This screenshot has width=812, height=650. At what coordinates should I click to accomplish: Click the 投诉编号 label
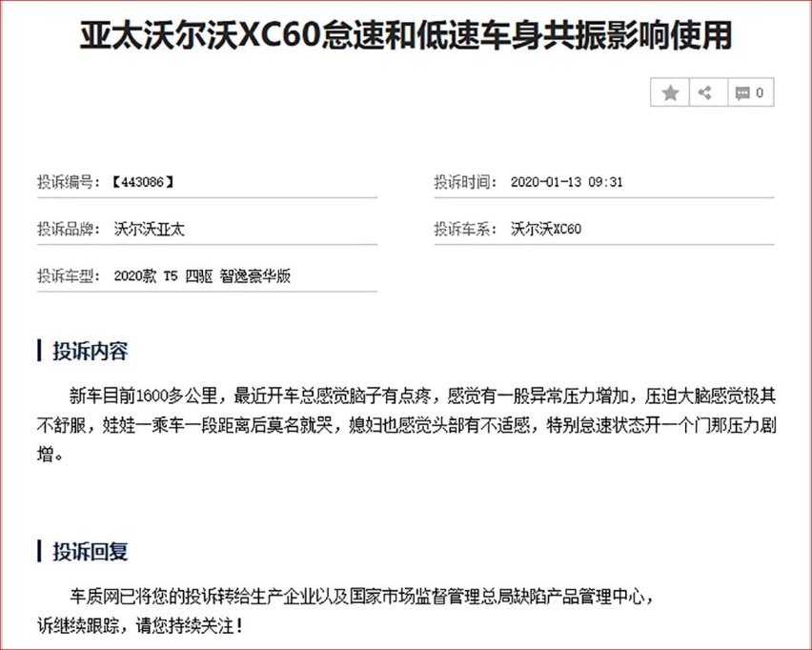click(69, 182)
